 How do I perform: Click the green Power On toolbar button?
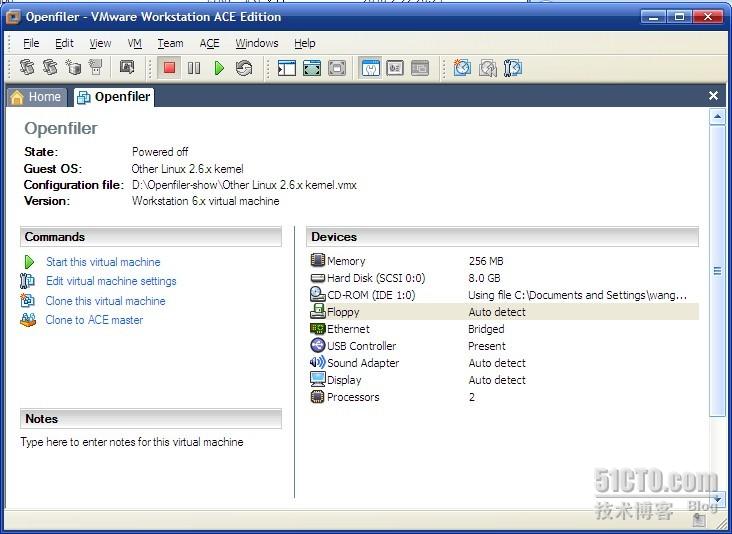pos(219,68)
